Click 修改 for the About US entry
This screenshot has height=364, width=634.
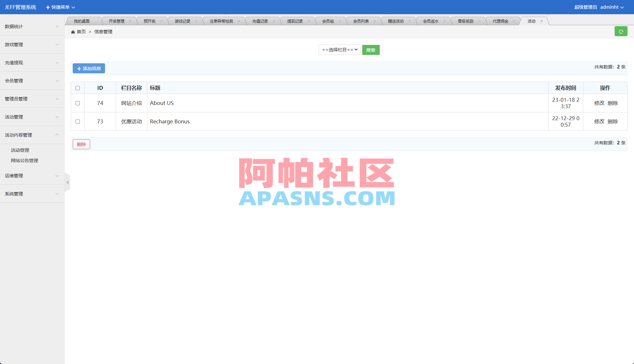[x=599, y=103]
